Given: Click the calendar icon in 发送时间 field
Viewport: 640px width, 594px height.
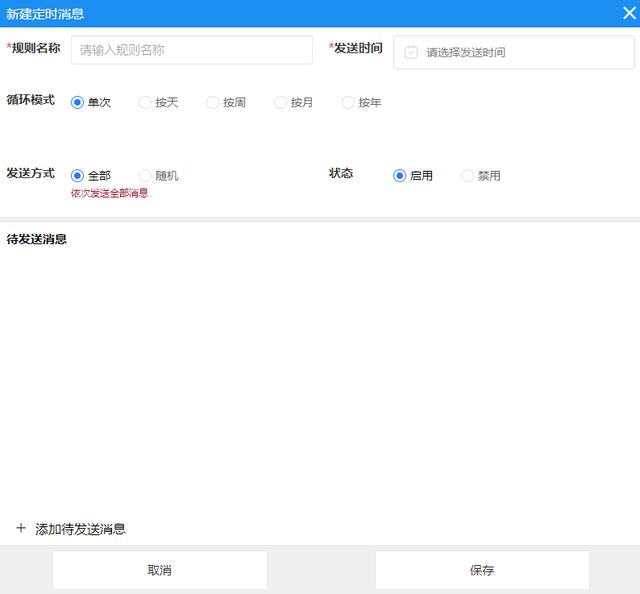Looking at the screenshot, I should click(x=411, y=52).
